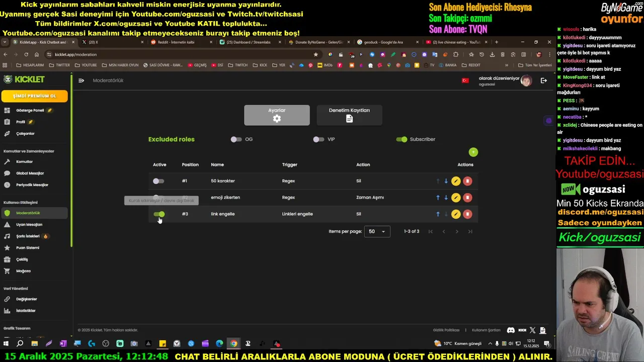The height and width of the screenshot is (362, 644).
Task: Activate the '50 karakter' rule toggle
Action: click(x=158, y=181)
